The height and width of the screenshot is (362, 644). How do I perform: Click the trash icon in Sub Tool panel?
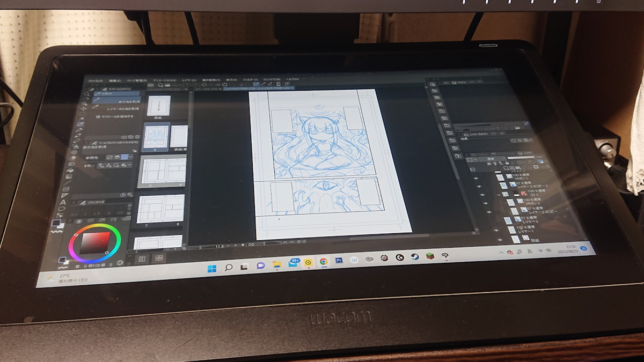137,137
